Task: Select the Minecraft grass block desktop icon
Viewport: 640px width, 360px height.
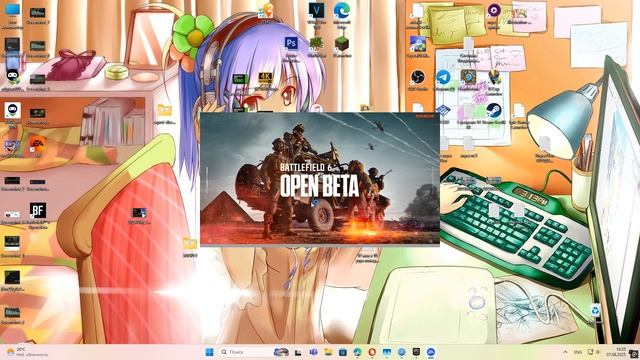Action: (x=342, y=43)
